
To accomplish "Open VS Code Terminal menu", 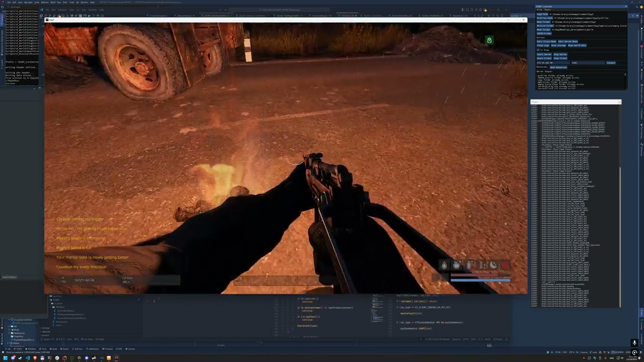I will (x=93, y=10).
